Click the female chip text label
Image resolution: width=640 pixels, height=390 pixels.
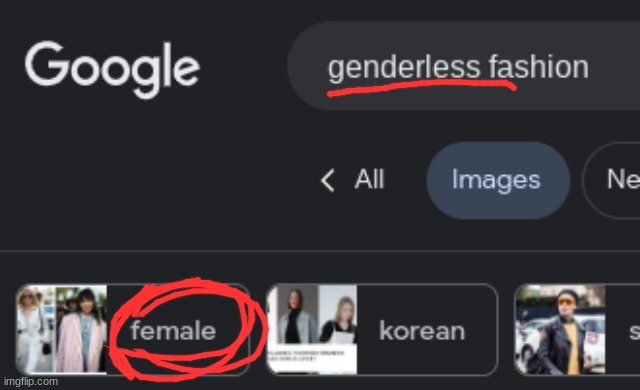click(173, 330)
